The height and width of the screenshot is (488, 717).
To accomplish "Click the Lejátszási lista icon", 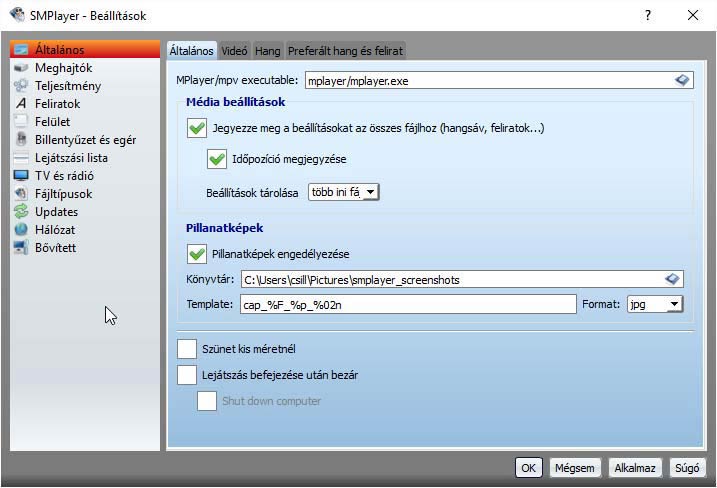I will (x=21, y=158).
